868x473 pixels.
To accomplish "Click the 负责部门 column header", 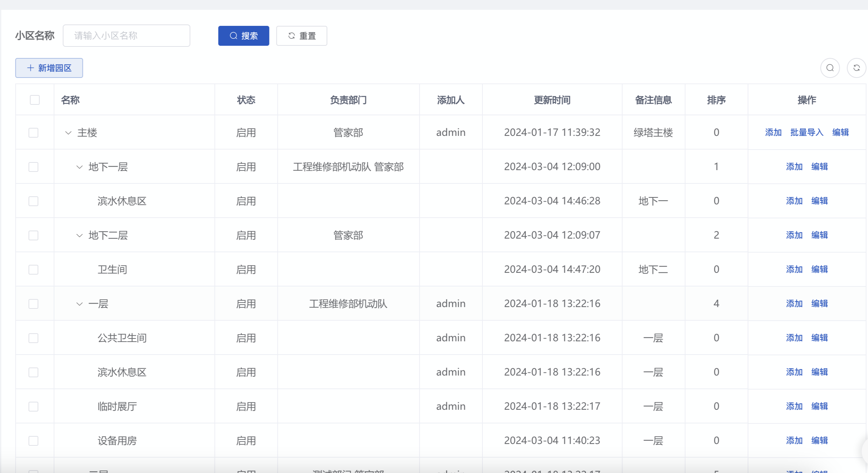I will click(348, 100).
